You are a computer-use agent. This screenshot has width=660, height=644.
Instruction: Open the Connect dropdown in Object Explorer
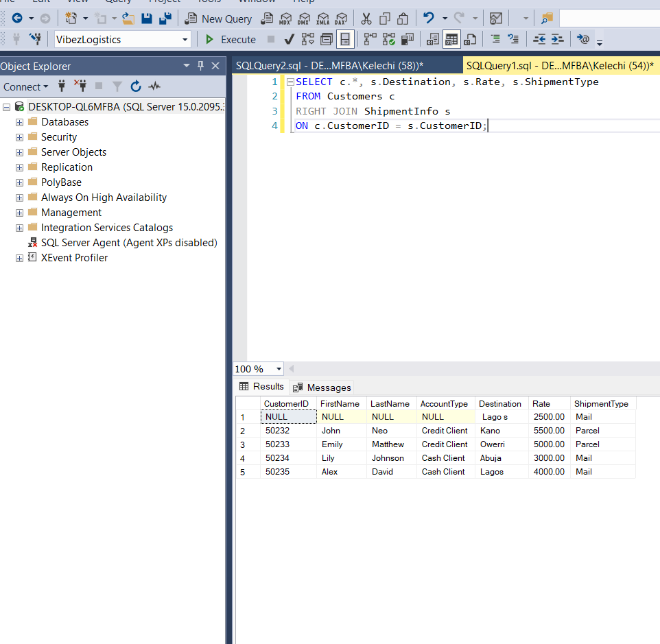26,86
